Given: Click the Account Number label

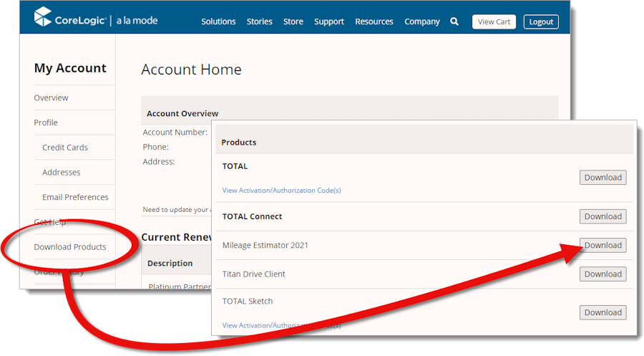Looking at the screenshot, I should coord(175,133).
